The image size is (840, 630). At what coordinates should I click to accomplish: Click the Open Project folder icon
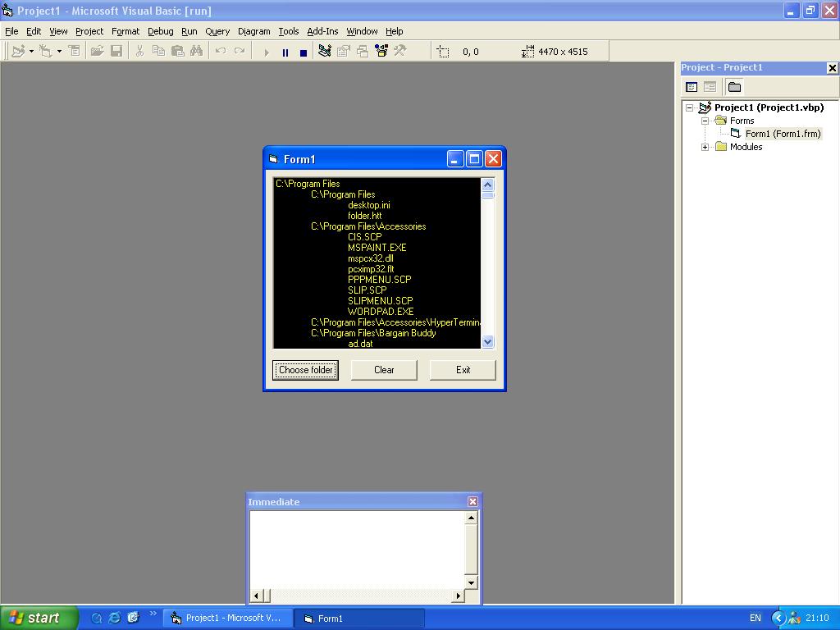[97, 51]
